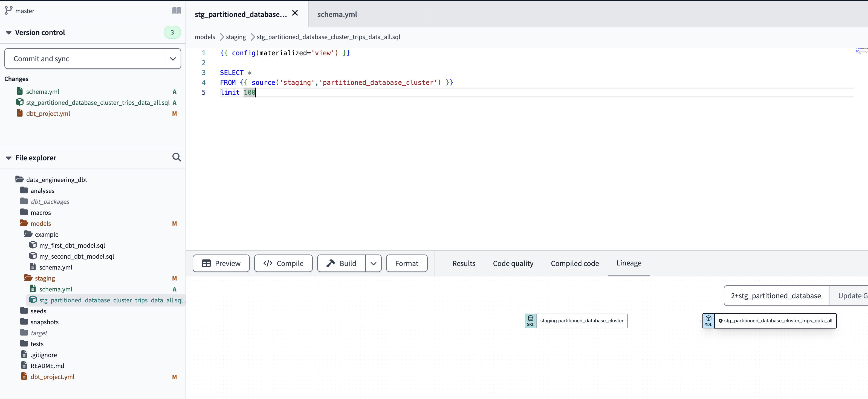Click schema.yml file icon under Changes

click(x=19, y=91)
